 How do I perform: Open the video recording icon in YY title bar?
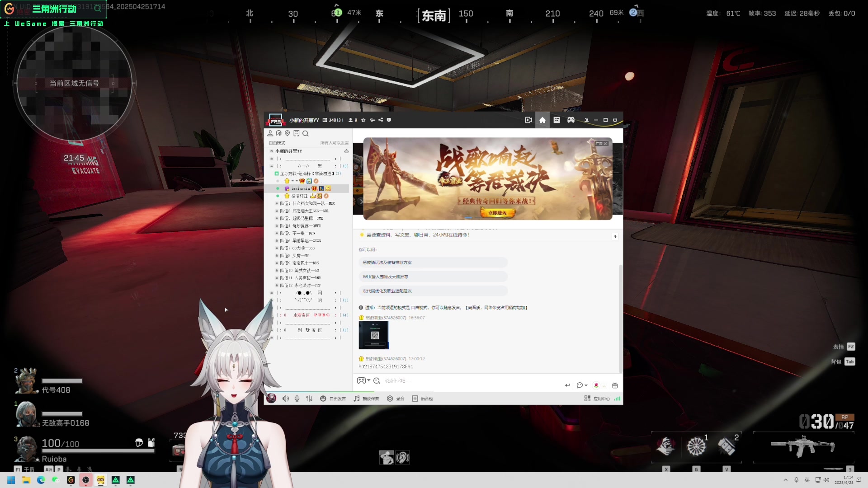(528, 120)
